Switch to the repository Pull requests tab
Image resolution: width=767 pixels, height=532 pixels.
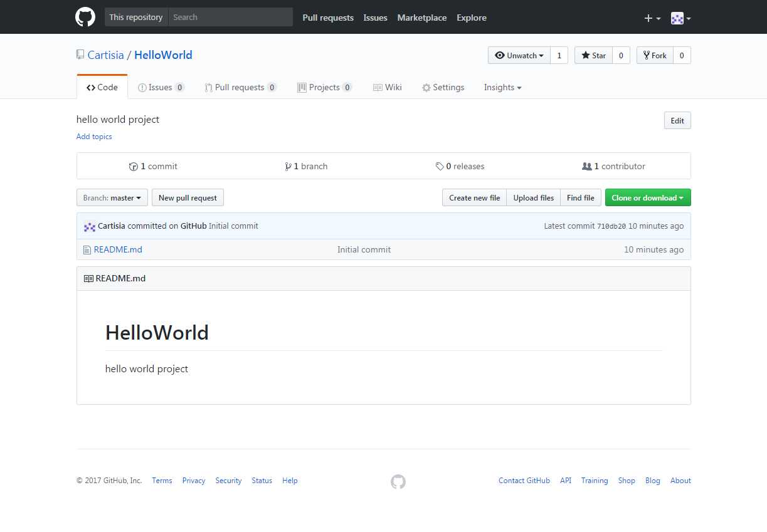(241, 87)
